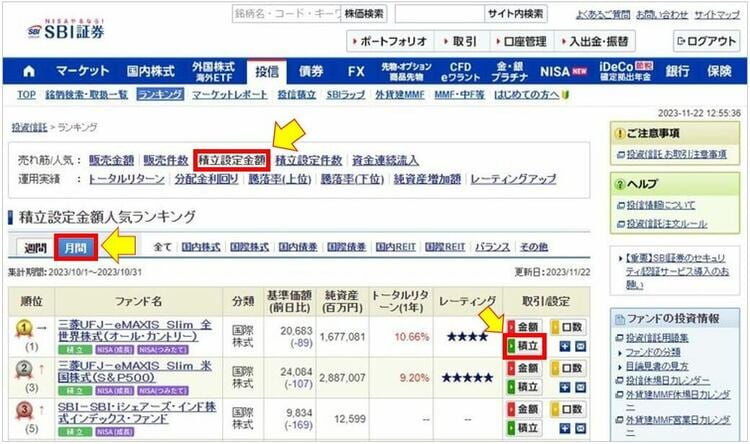Click 口数 buy button for eMAXIS Slim 全世界株式
The height and width of the screenshot is (444, 750).
(x=568, y=327)
